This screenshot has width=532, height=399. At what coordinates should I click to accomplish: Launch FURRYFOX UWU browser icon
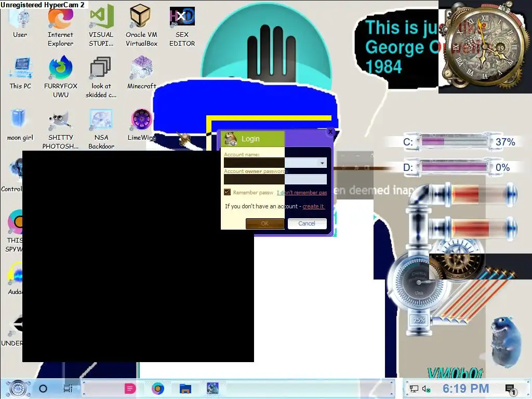(x=60, y=77)
